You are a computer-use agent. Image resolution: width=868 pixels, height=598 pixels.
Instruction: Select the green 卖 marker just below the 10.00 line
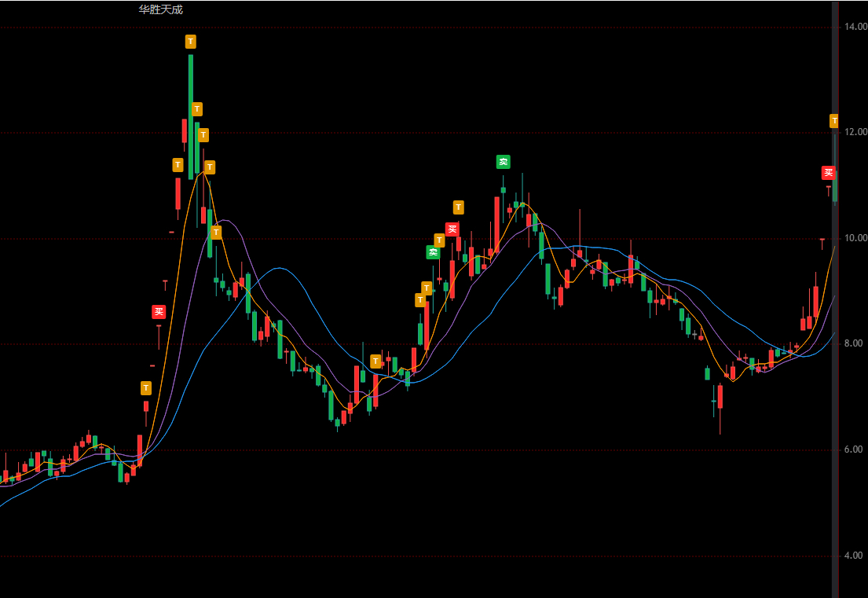pos(433,252)
